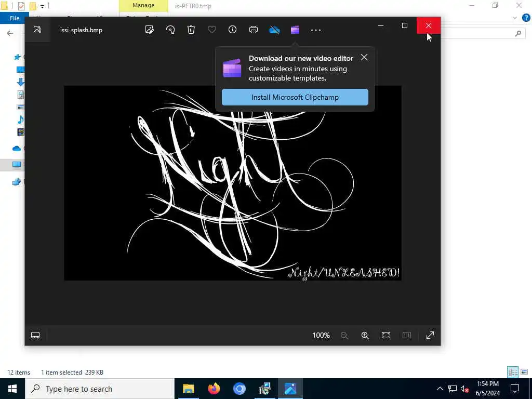This screenshot has height=399, width=532.
Task: Click the properties checkmark quick access icon
Action: (21, 6)
